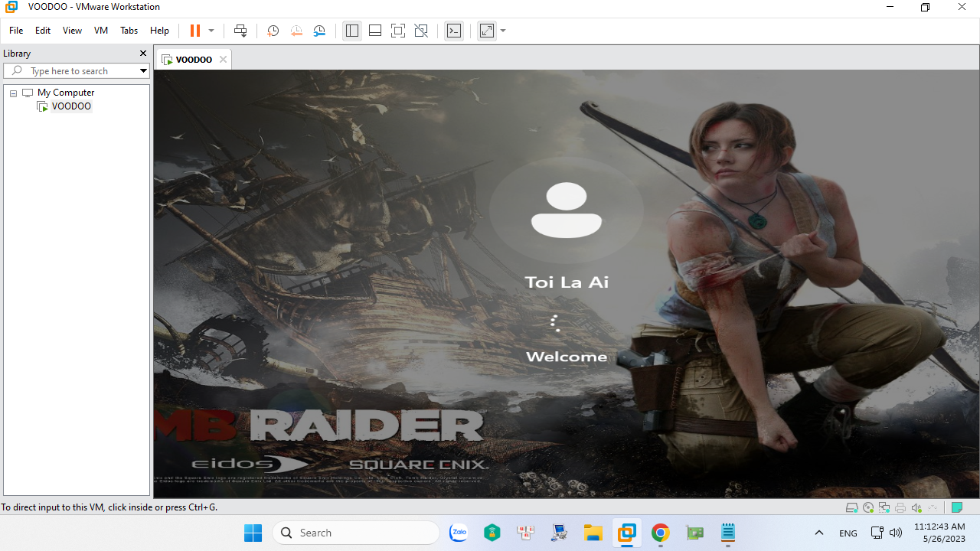
Task: Open Zalo from the taskbar
Action: [459, 533]
